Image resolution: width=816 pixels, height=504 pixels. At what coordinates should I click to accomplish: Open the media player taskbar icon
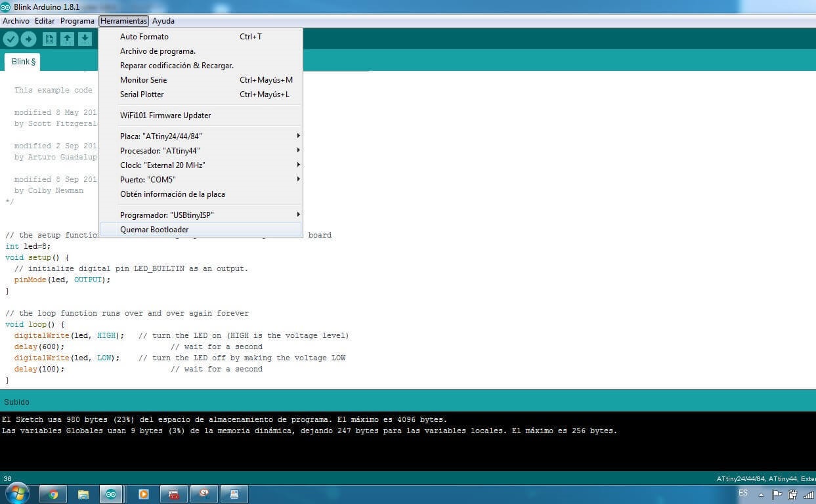click(143, 494)
